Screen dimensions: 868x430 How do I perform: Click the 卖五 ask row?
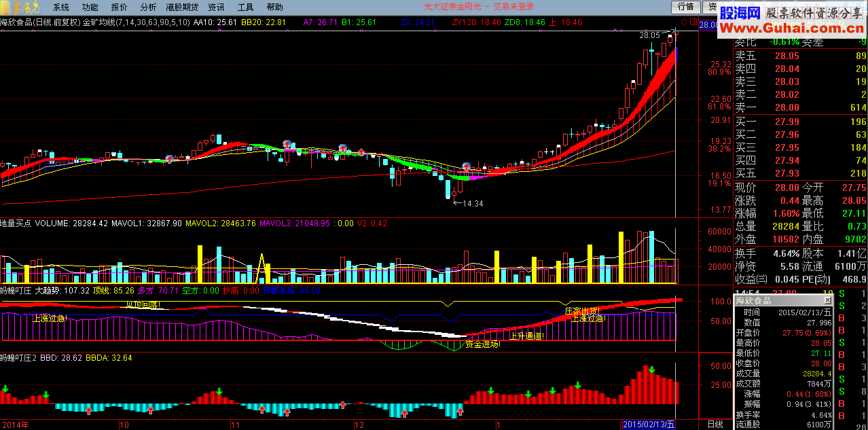point(801,56)
